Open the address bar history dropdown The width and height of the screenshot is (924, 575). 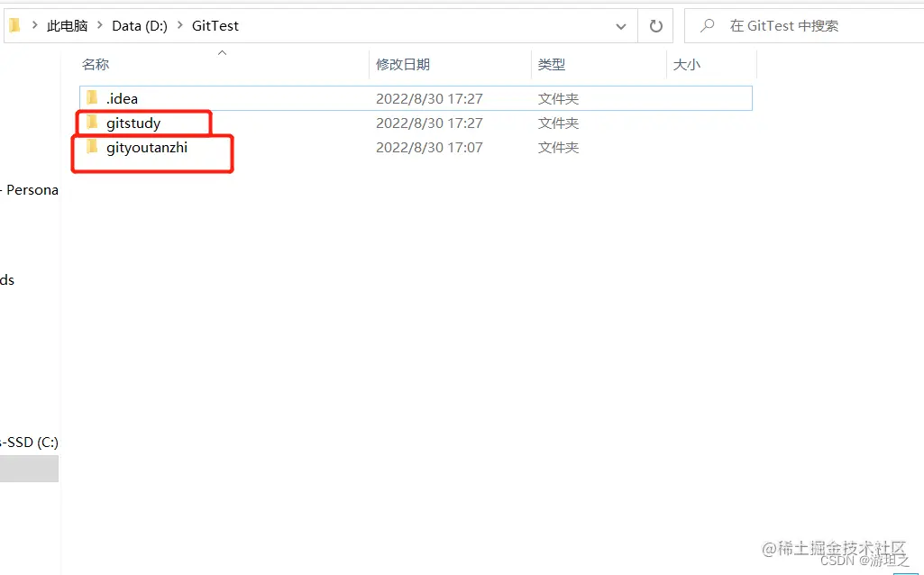620,26
